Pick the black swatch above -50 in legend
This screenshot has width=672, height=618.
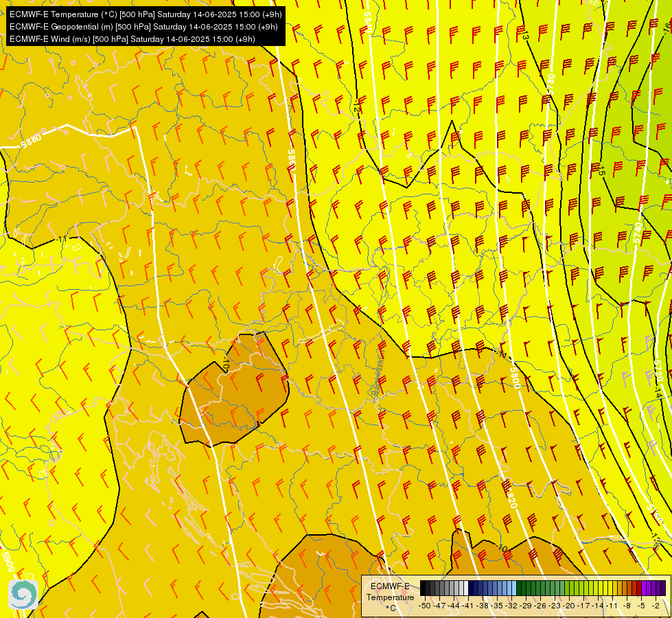423,588
